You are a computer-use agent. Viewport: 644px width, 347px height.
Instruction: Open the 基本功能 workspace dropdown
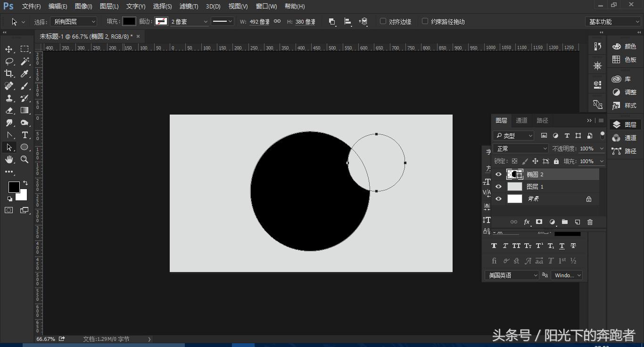(x=613, y=22)
